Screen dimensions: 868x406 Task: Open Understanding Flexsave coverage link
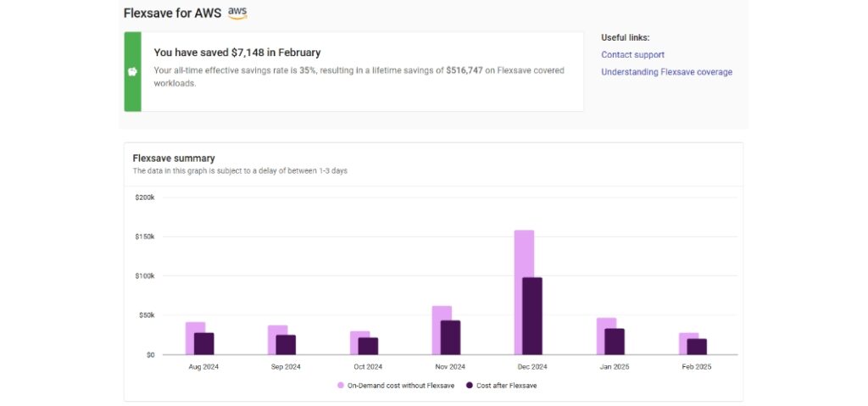[666, 72]
